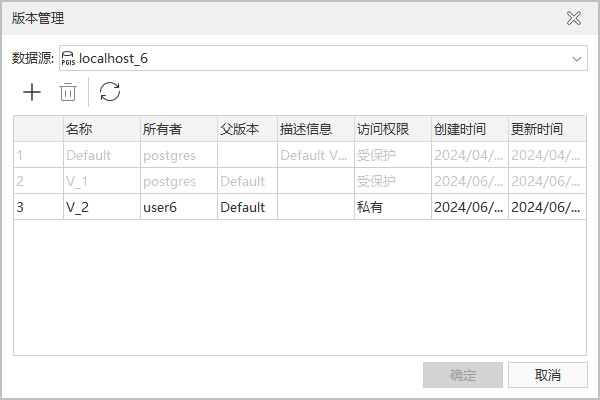Click the 所有者 column header
The image size is (600, 400).
[177, 129]
